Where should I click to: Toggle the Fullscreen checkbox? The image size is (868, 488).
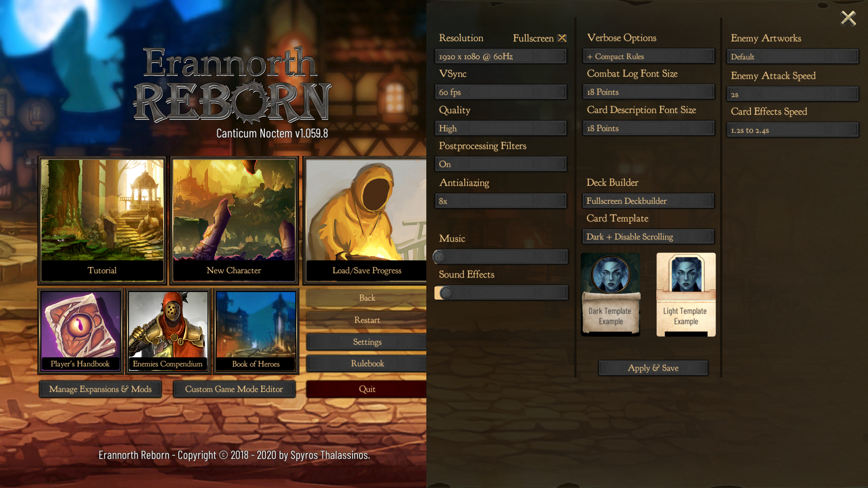[x=562, y=38]
